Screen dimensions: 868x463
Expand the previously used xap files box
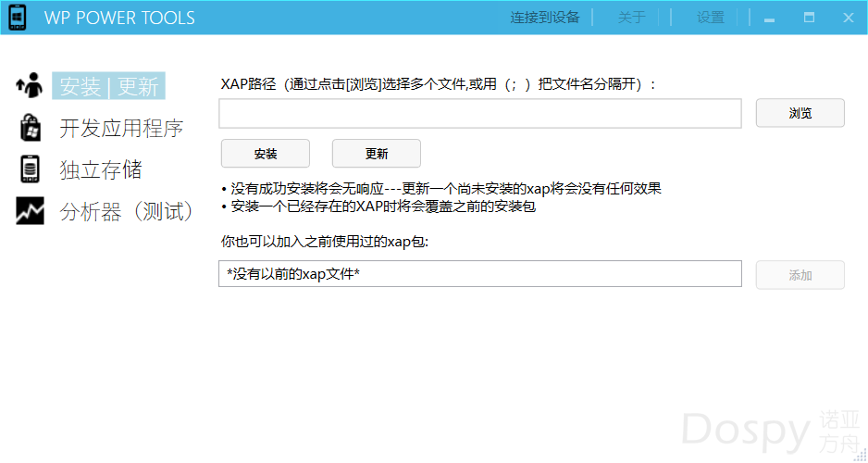pos(479,274)
